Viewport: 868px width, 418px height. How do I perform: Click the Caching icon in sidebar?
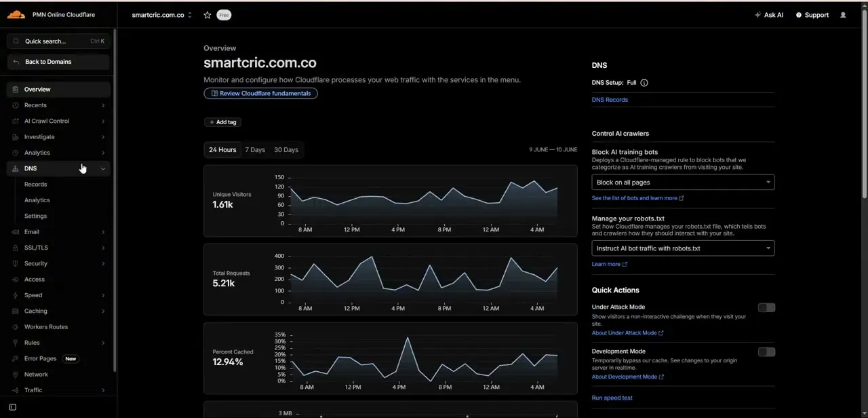pyautogui.click(x=16, y=311)
